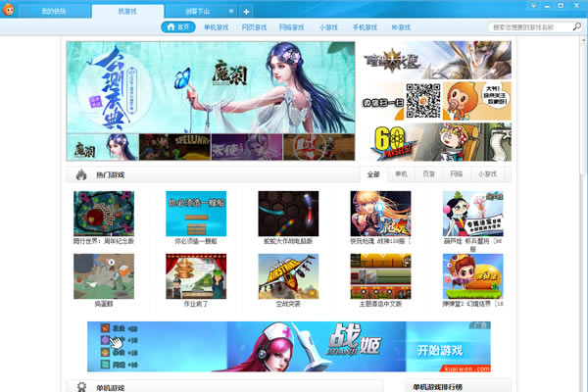Select the 页游 filter tab
This screenshot has width=588, height=392.
(428, 174)
